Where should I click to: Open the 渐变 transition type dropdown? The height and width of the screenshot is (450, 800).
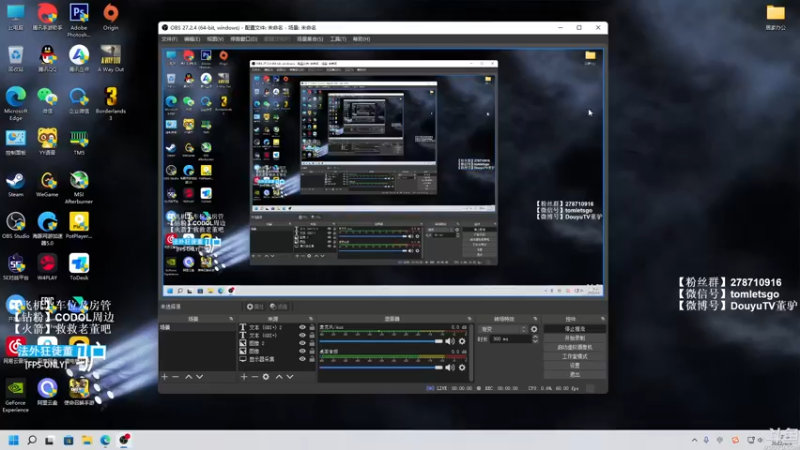503,329
